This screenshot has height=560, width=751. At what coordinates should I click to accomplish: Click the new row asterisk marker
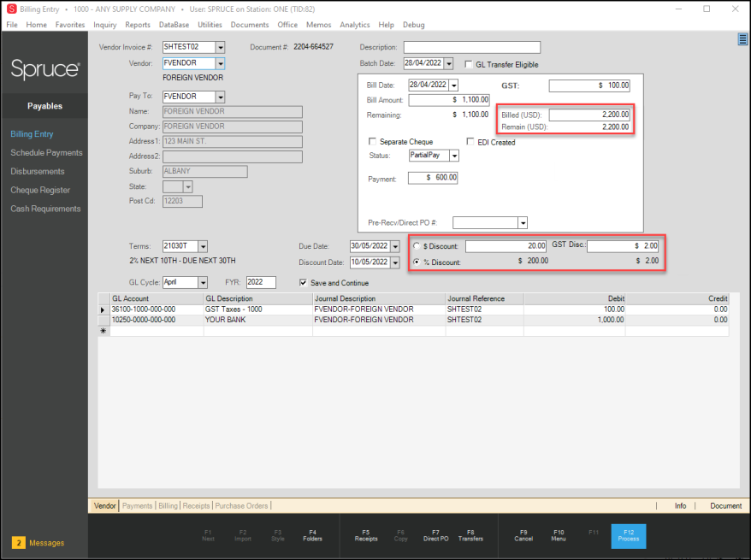(x=103, y=331)
